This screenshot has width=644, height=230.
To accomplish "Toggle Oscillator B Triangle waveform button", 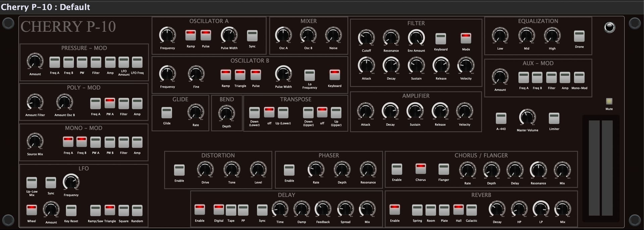I will 240,75.
